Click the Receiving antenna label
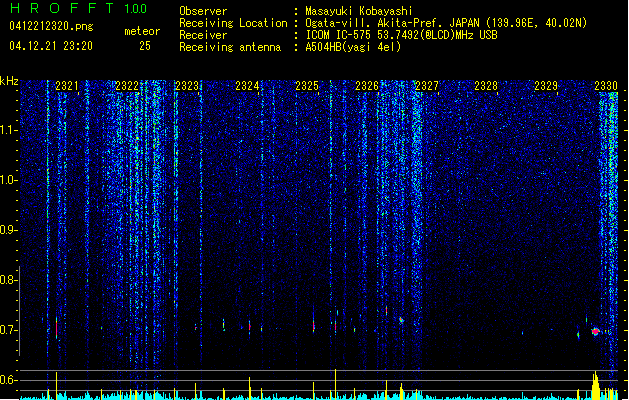This screenshot has height=400, width=629. click(x=230, y=47)
